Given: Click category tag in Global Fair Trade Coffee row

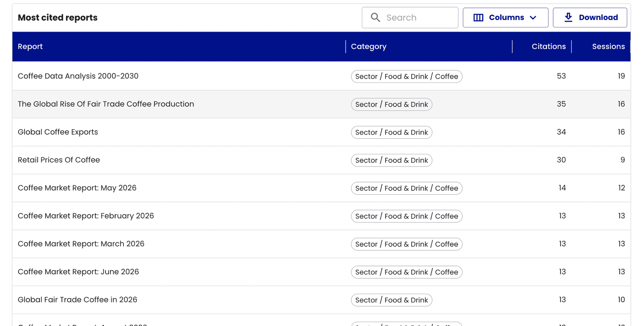Looking at the screenshot, I should pyautogui.click(x=391, y=300).
